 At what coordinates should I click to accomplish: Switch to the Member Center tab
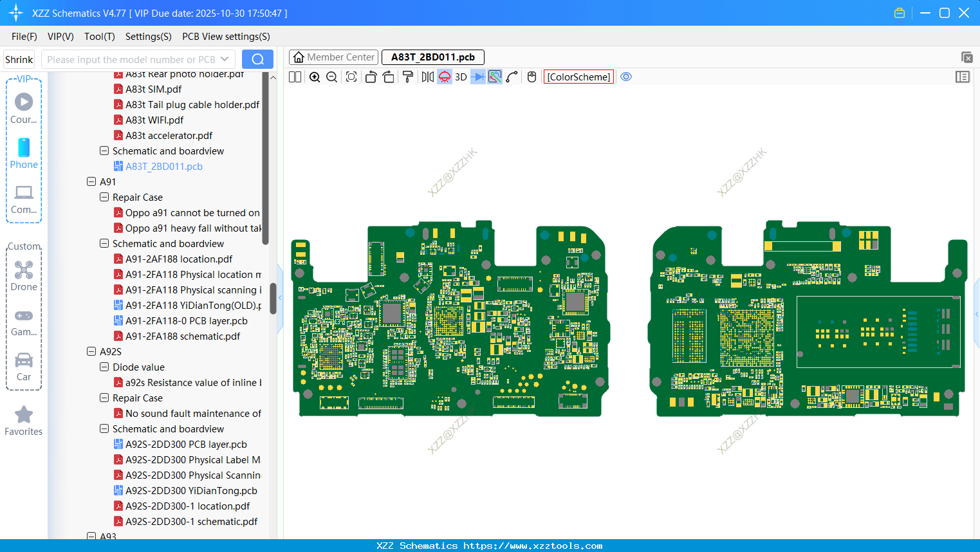(x=334, y=57)
